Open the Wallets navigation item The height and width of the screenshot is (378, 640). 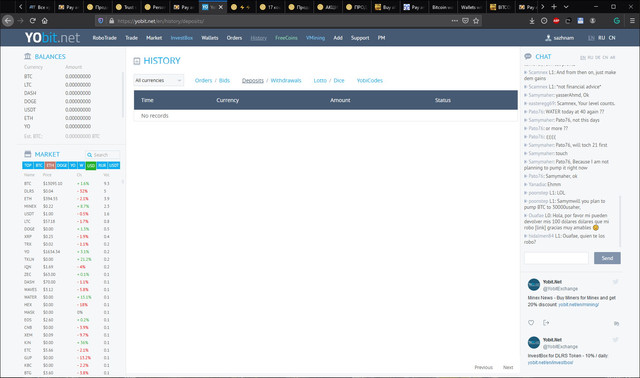[x=210, y=38]
